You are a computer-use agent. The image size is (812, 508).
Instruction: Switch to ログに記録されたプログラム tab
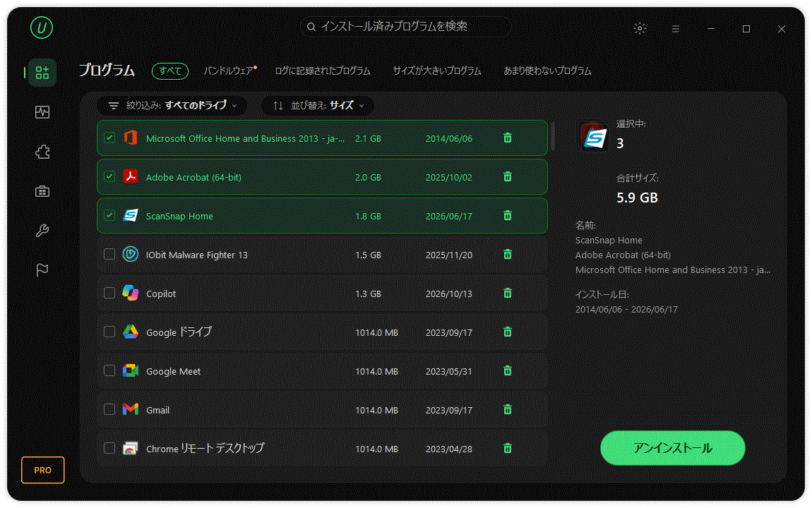click(323, 71)
